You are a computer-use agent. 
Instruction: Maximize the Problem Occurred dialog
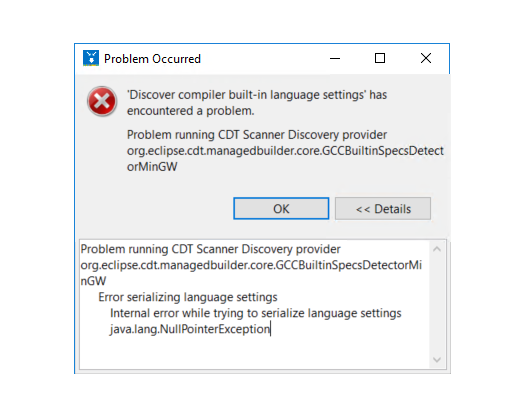click(380, 58)
